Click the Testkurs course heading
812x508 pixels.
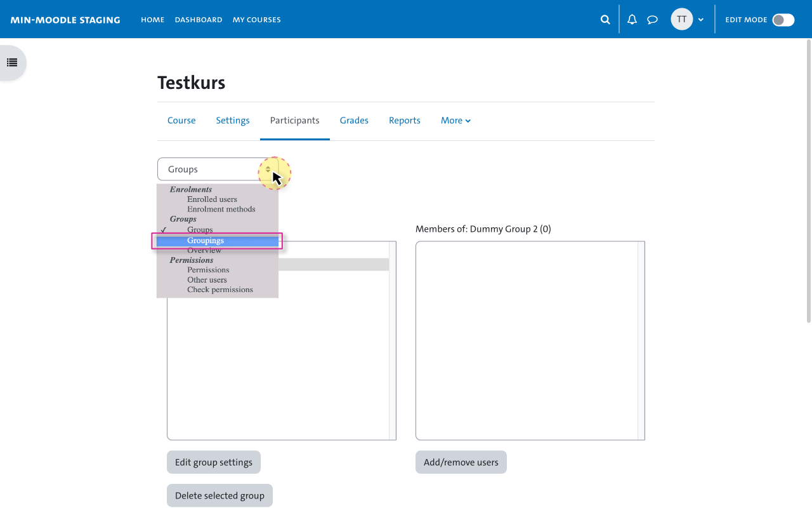click(192, 83)
